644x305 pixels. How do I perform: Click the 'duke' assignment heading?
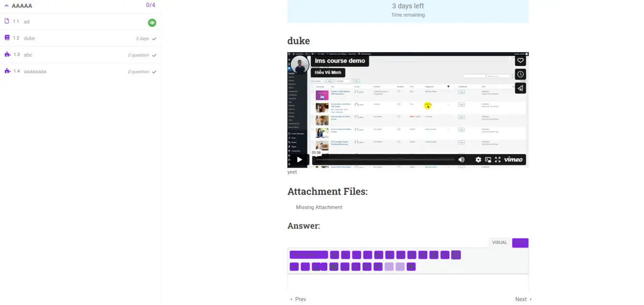(x=298, y=41)
